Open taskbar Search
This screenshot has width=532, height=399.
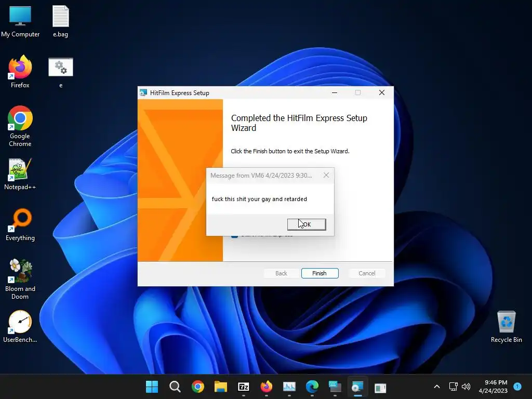pos(175,387)
